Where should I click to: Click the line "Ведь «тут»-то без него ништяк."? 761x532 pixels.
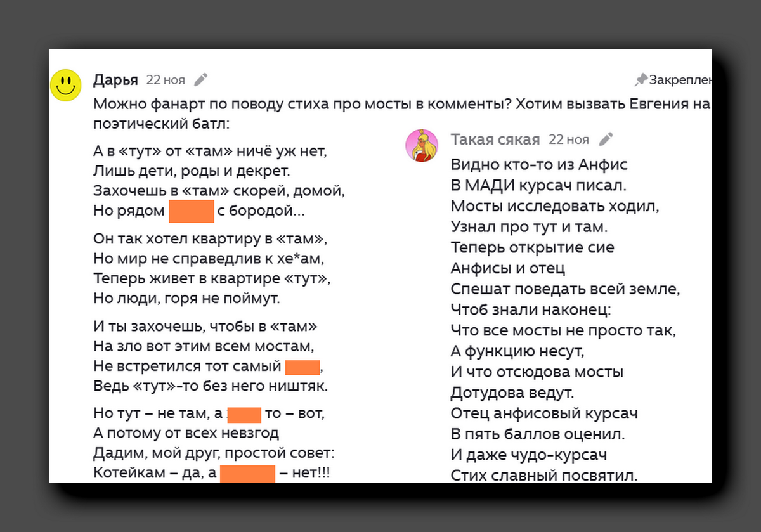211,386
